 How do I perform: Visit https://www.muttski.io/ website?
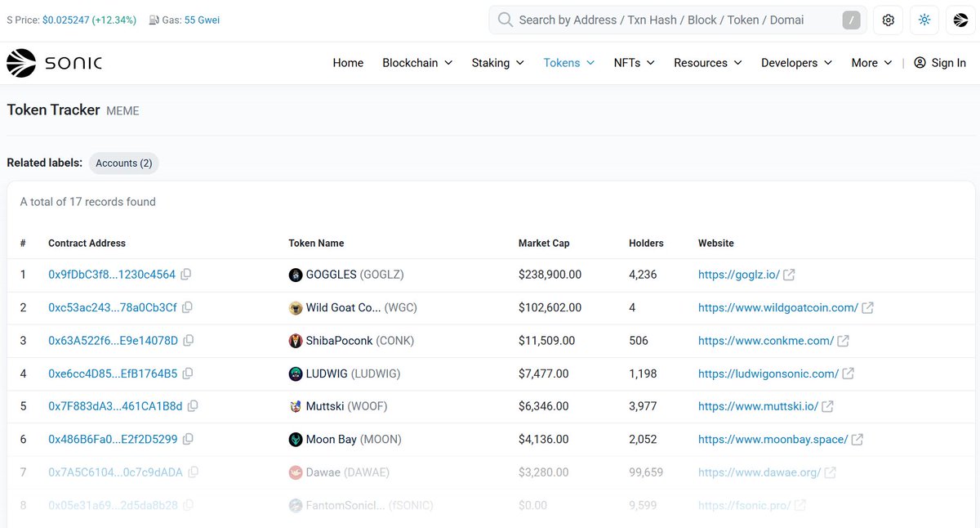tap(758, 406)
